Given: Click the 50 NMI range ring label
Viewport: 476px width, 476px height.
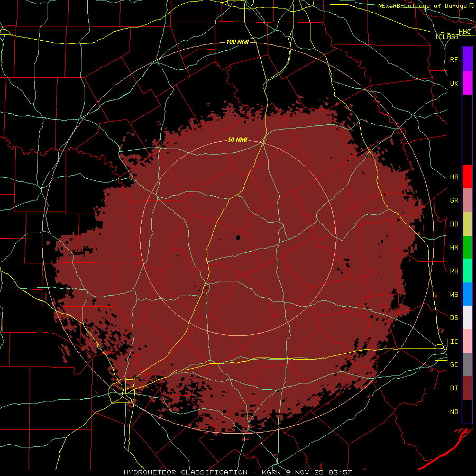Looking at the screenshot, I should pos(237,140).
